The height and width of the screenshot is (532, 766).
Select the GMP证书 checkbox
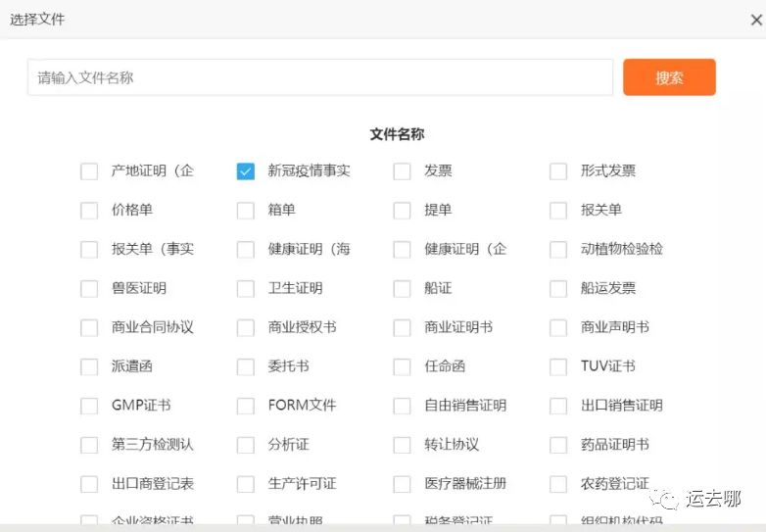[x=89, y=407]
